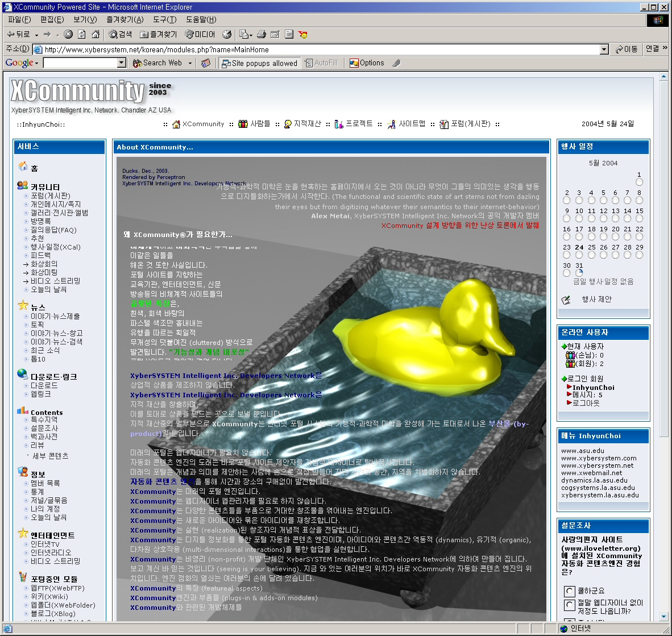Click the XCommunity house icon in site nav
672x636 pixels.
(176, 124)
